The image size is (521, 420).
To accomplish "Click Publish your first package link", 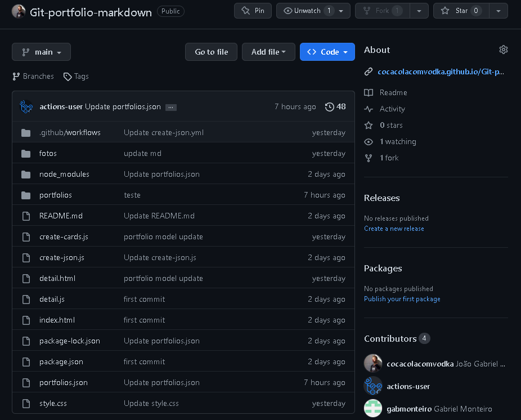I will pos(402,299).
